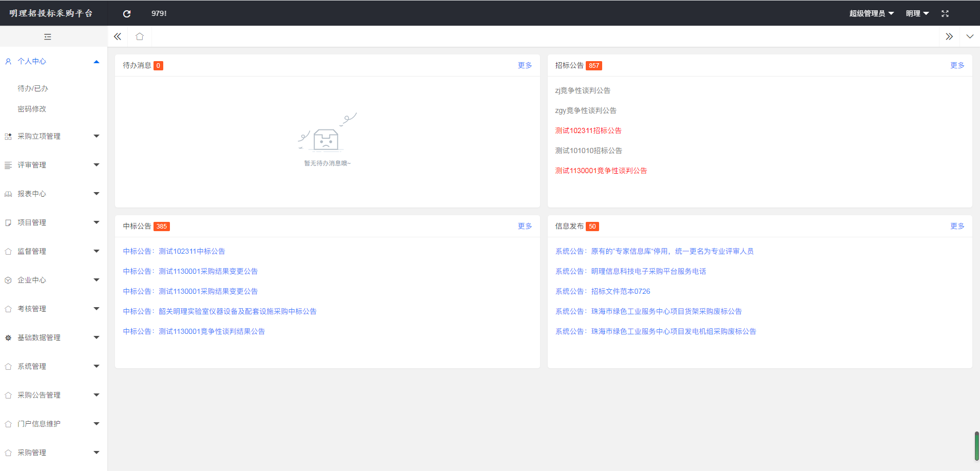Open 待办/已办 submenu item

click(x=33, y=88)
